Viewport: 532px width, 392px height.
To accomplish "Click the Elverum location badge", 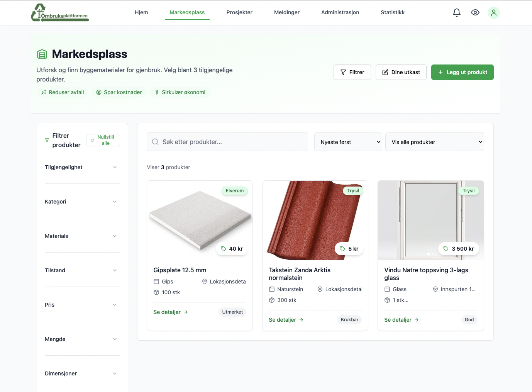I will click(235, 191).
